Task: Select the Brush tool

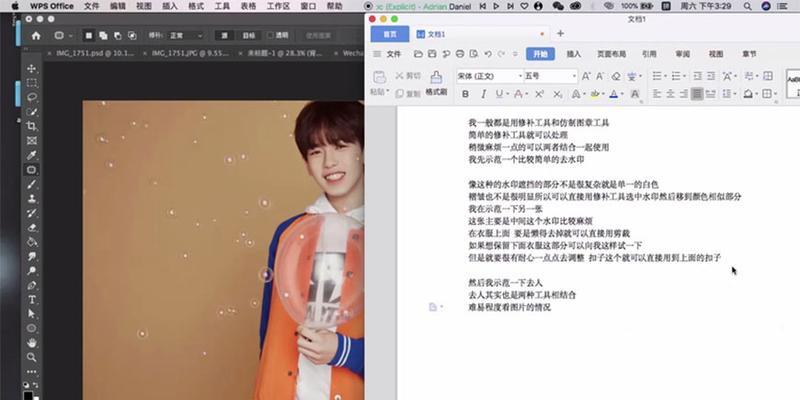Action: (x=32, y=184)
